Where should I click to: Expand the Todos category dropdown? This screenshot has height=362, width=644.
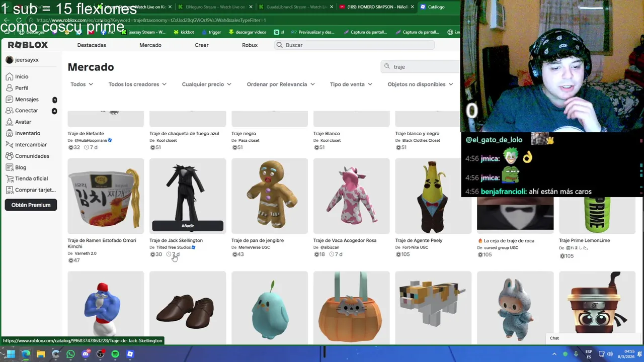tap(82, 84)
